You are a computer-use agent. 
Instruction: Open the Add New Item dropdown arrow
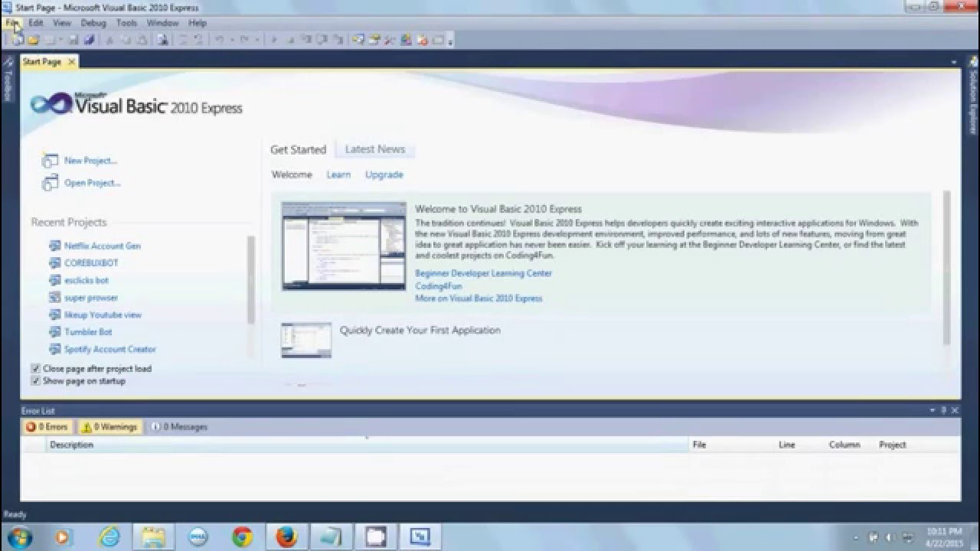(x=60, y=39)
